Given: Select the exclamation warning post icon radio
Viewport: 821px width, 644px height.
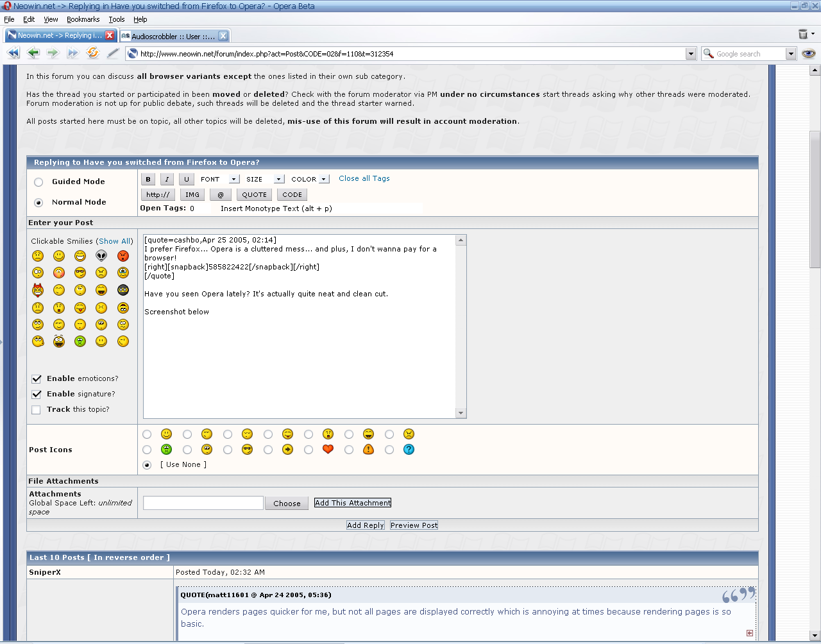Looking at the screenshot, I should [349, 450].
